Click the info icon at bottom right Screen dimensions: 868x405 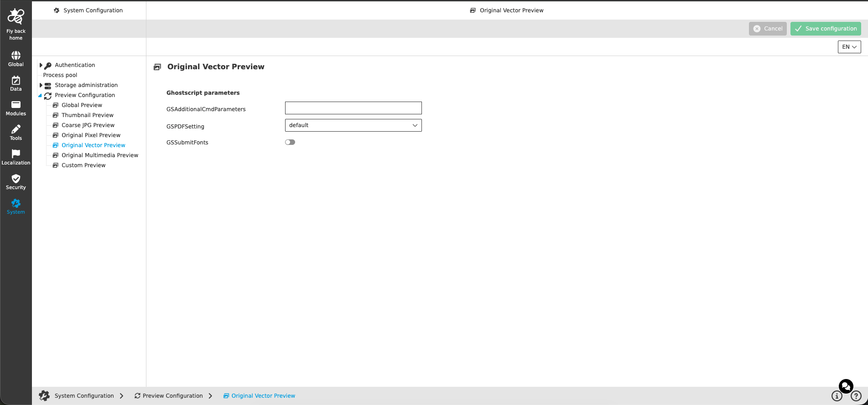point(837,396)
